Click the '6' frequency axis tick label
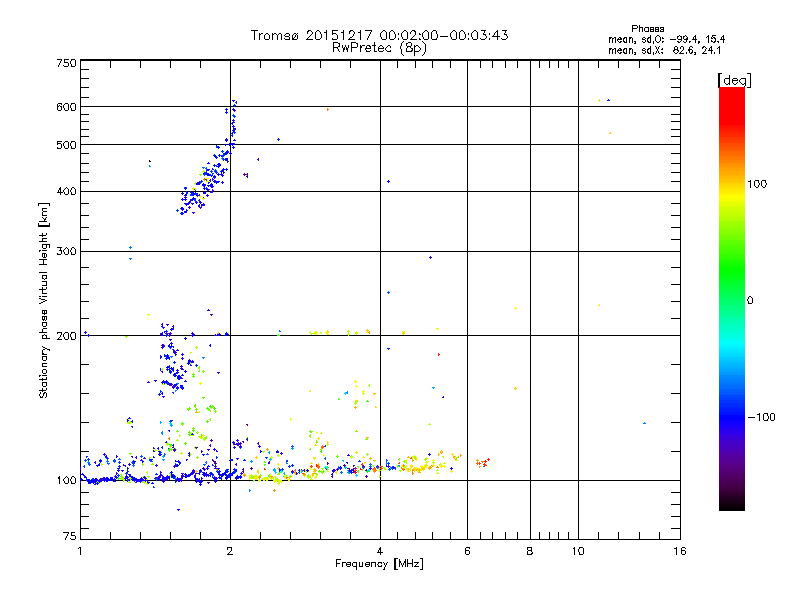The height and width of the screenshot is (600, 800). [x=467, y=551]
